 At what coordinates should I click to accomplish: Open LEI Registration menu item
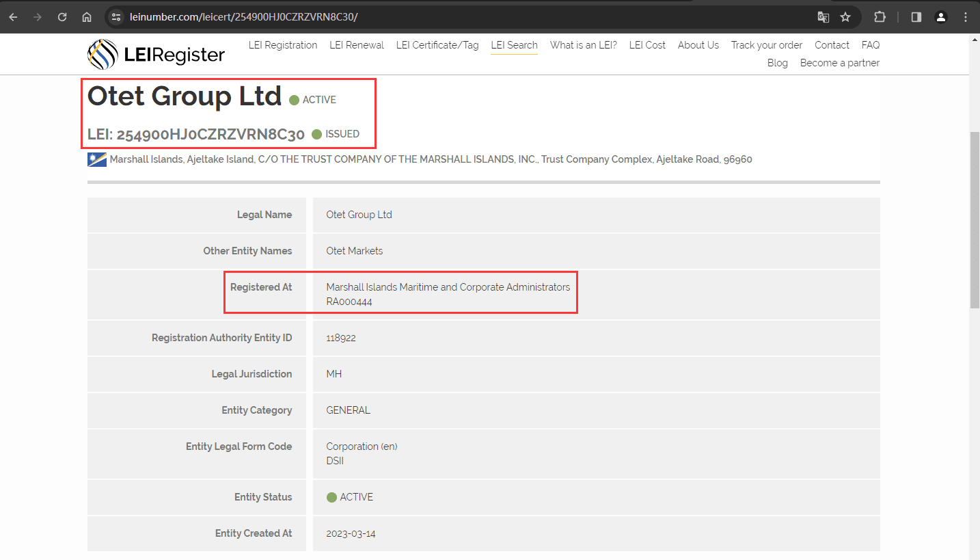pos(283,45)
